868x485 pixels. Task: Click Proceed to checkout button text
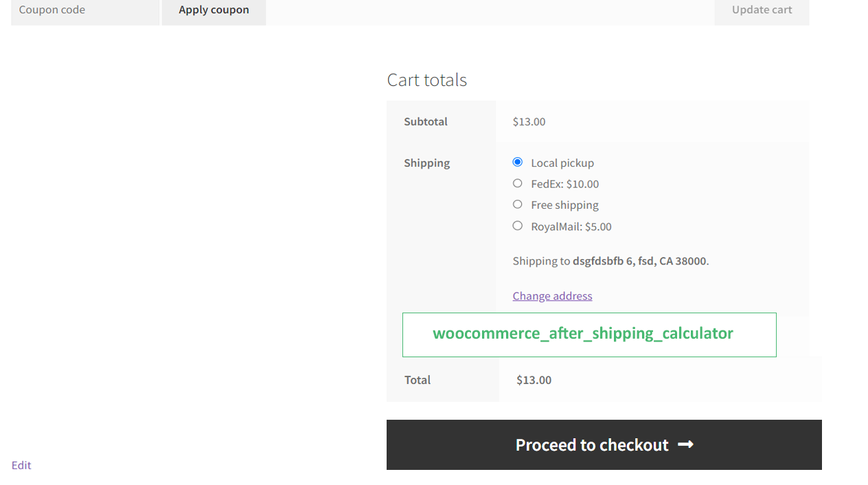tap(592, 445)
